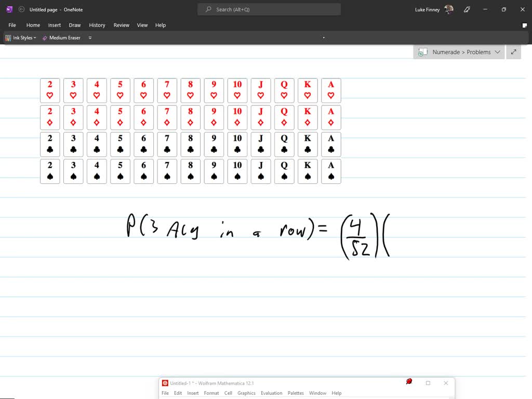Click the OneNote app icon in title bar
Screen dimensions: 532x399
tap(8, 9)
